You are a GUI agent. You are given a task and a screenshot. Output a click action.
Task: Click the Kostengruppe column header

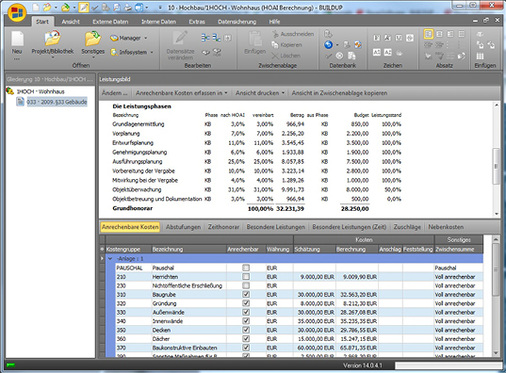coord(128,249)
